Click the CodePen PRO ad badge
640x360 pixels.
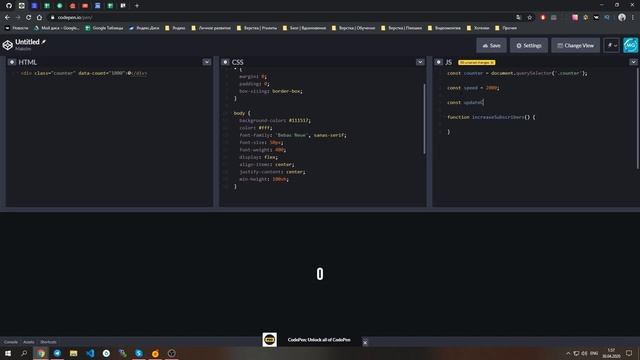269,340
